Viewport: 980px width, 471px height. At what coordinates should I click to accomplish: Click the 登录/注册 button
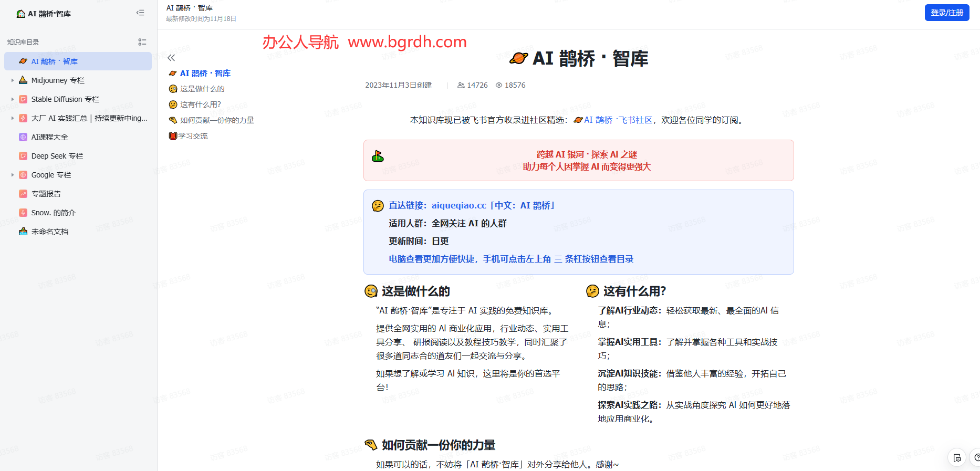point(947,13)
